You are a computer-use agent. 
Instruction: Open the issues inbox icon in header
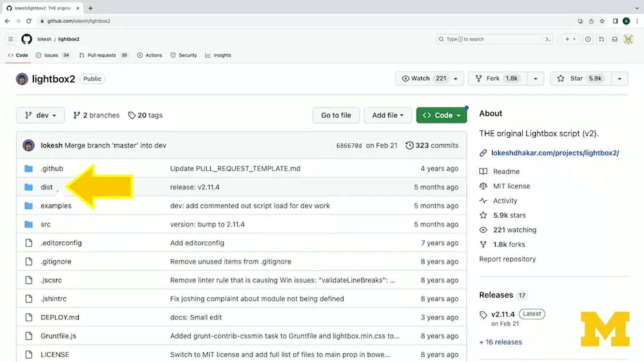[x=588, y=39]
